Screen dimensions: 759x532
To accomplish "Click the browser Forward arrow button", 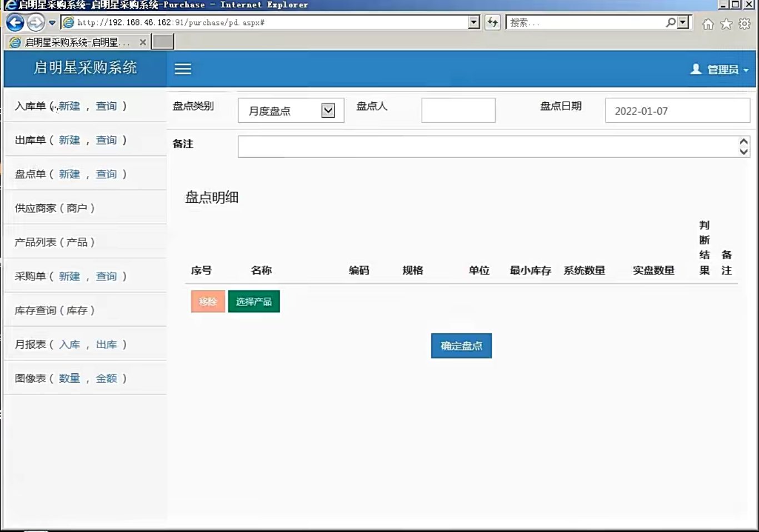I will (x=36, y=23).
